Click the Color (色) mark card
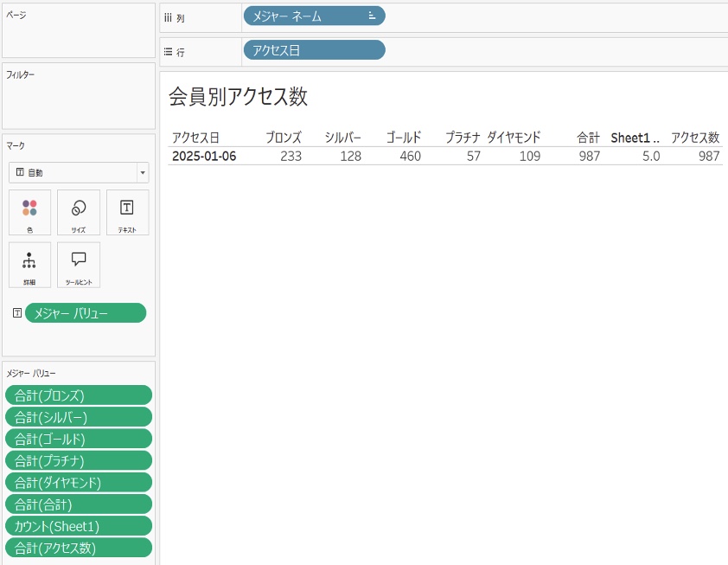728x565 pixels. coord(29,212)
